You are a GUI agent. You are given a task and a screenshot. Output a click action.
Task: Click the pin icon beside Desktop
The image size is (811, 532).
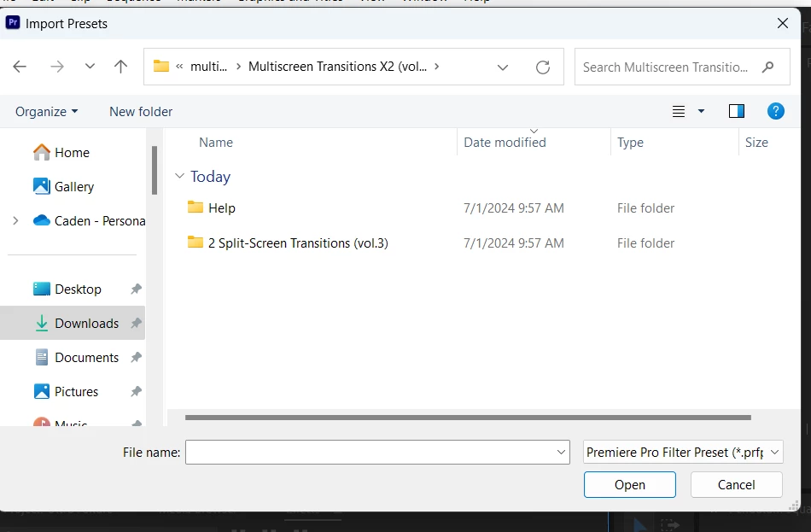tap(136, 289)
